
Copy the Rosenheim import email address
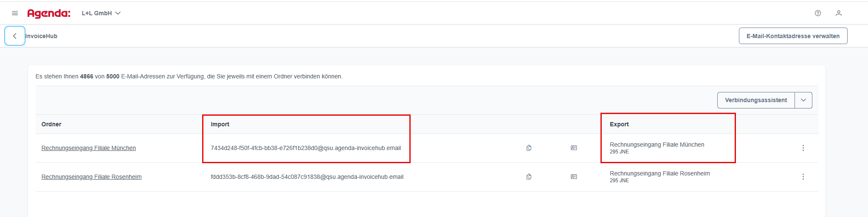529,177
